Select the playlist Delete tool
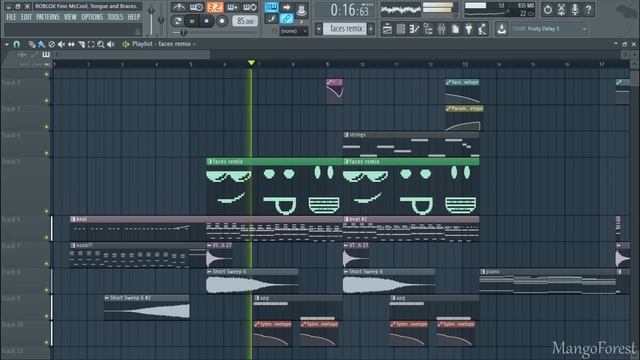Viewport: 640px width, 360px height. (x=51, y=44)
